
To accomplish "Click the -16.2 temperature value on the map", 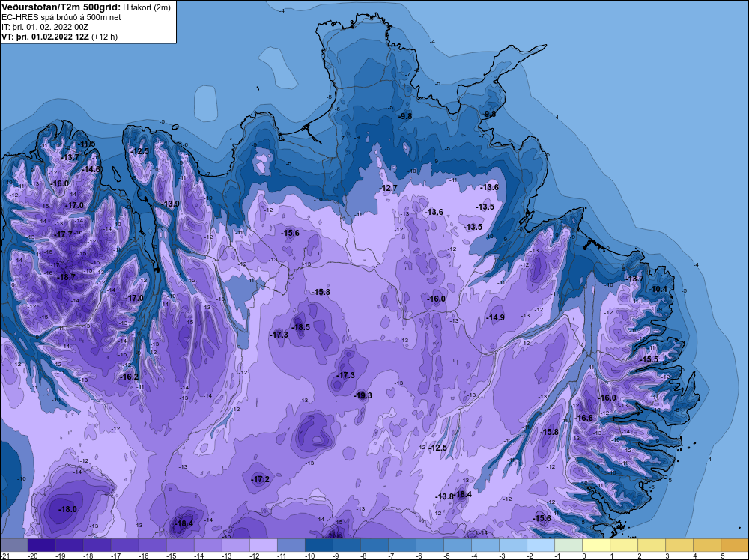I will coord(129,377).
